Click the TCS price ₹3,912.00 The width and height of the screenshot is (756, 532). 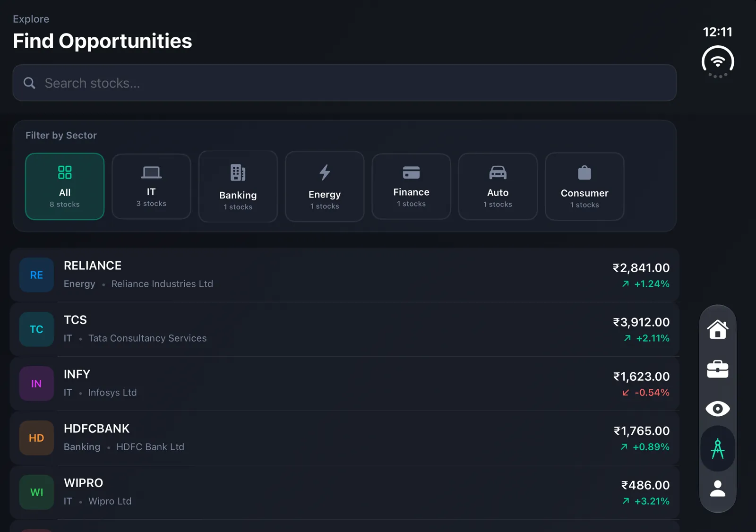(x=641, y=322)
